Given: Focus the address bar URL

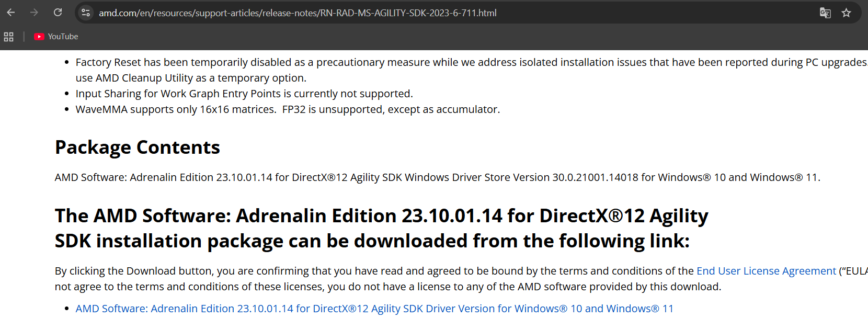Looking at the screenshot, I should pyautogui.click(x=298, y=13).
